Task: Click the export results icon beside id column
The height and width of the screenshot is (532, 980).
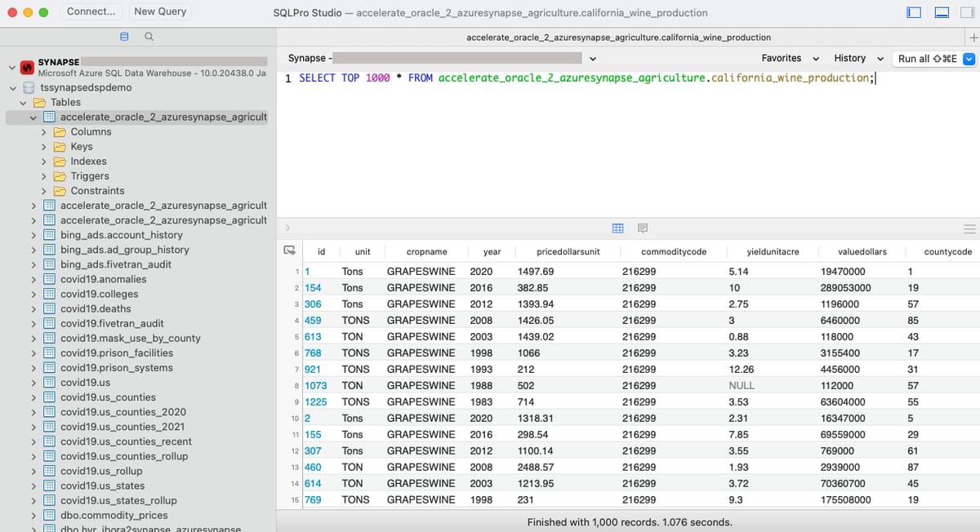Action: pos(288,251)
